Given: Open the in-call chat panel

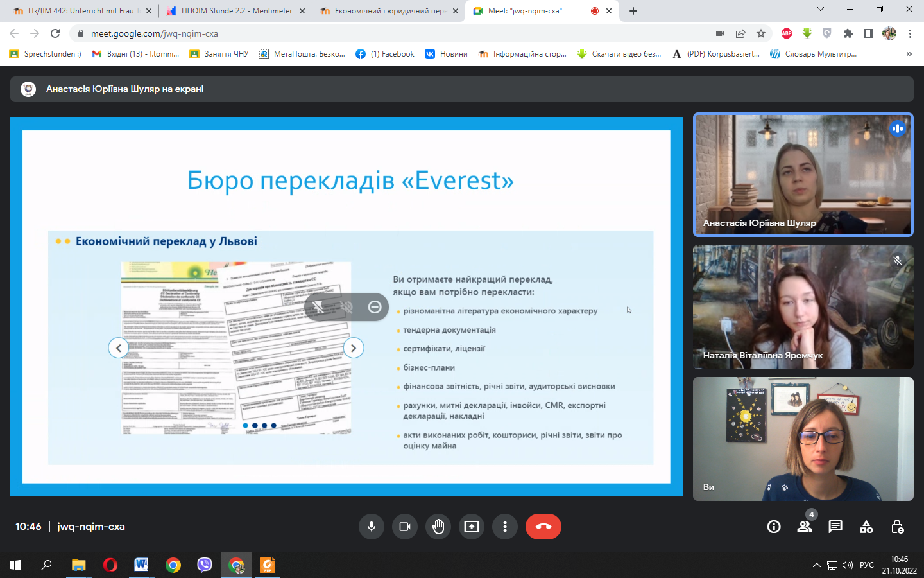Looking at the screenshot, I should 835,527.
